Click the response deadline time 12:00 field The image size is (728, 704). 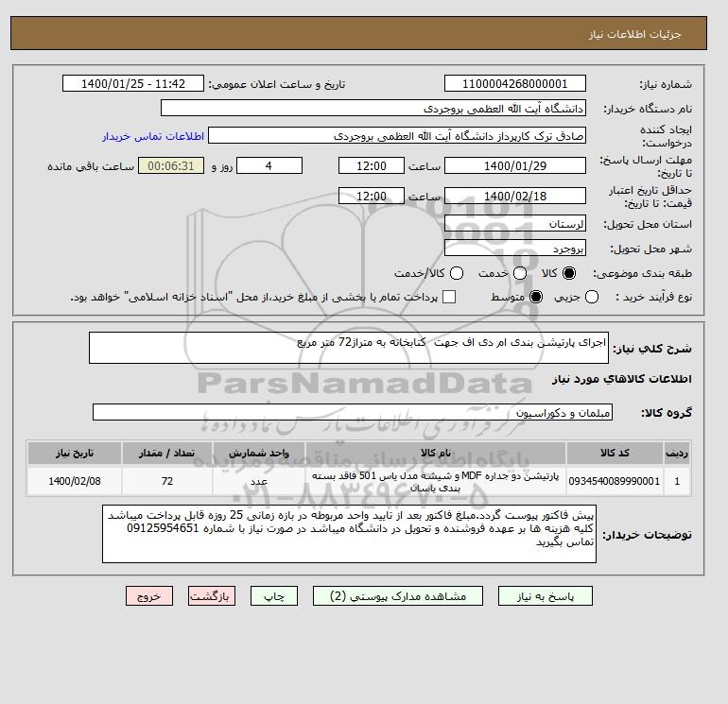coord(372,165)
